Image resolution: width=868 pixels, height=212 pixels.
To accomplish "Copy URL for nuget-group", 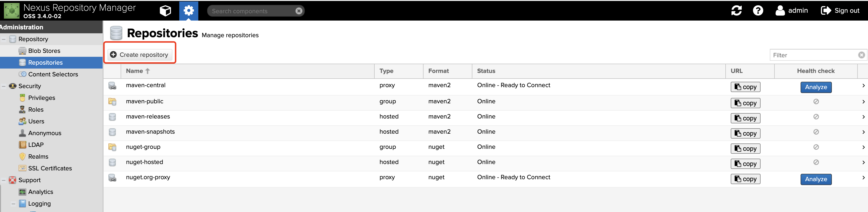I will (745, 149).
